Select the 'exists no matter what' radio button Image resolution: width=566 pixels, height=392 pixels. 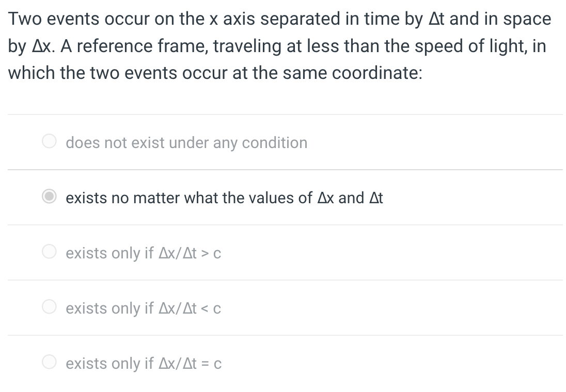[49, 197]
